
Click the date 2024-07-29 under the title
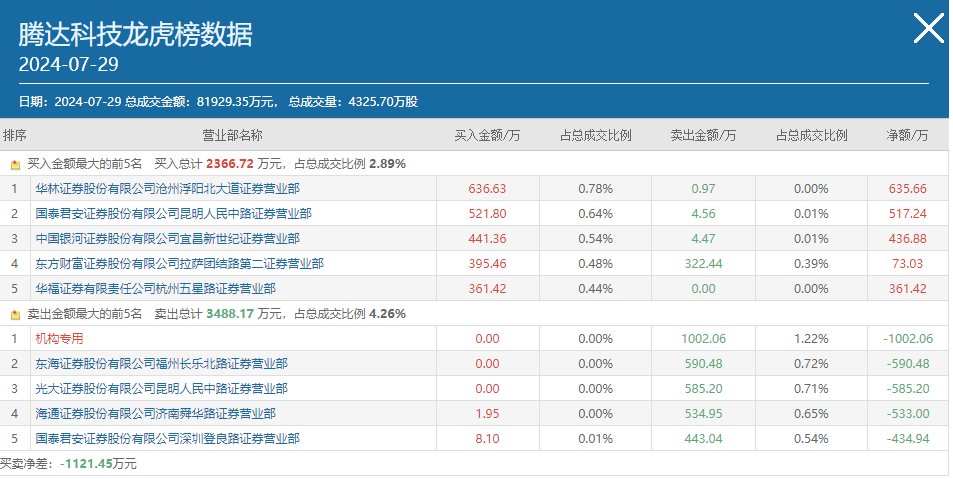[68, 64]
